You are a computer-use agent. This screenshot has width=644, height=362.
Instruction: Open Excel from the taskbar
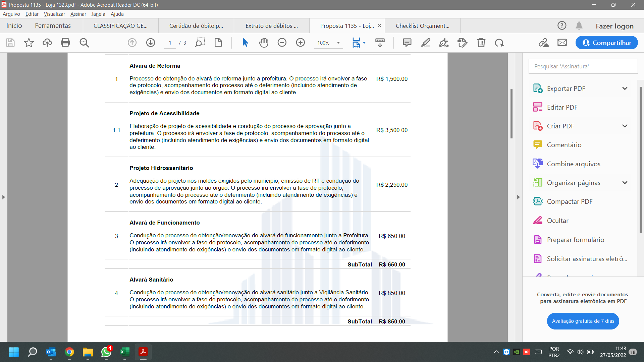(x=125, y=352)
